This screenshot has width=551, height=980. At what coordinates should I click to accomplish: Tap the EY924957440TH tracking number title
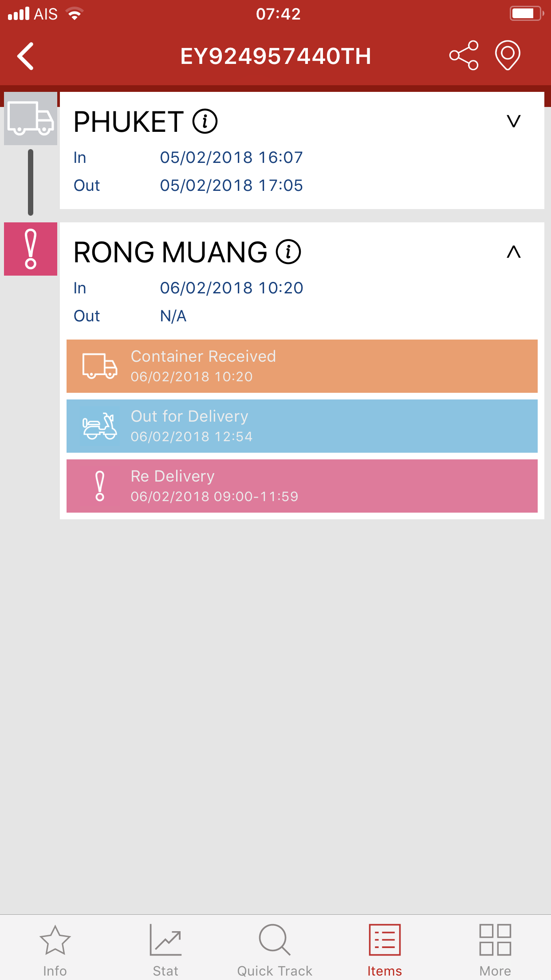(x=275, y=56)
